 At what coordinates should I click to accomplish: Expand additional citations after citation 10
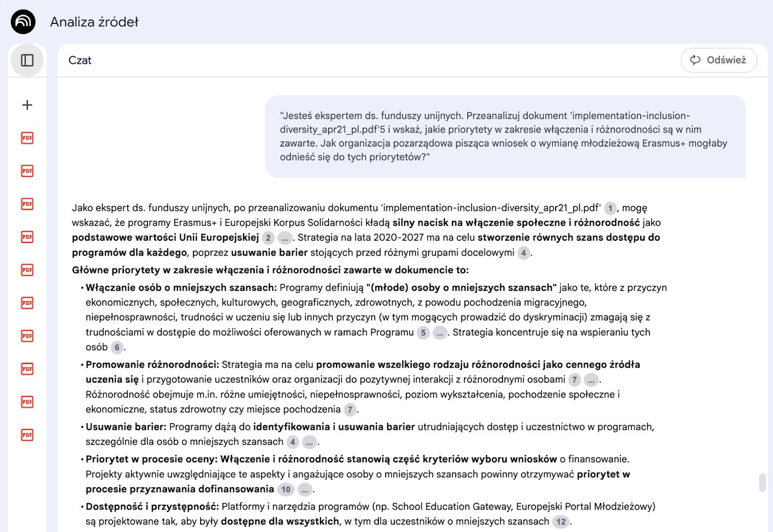click(305, 490)
